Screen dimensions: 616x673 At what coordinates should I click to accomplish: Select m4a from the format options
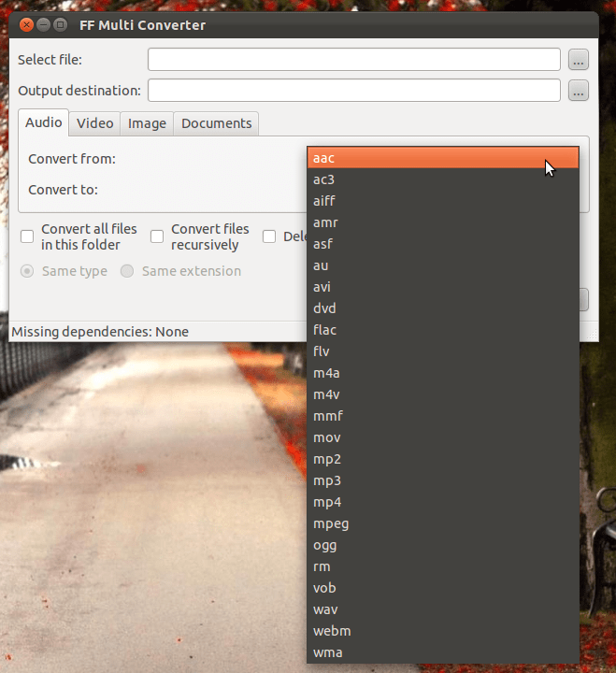click(443, 373)
